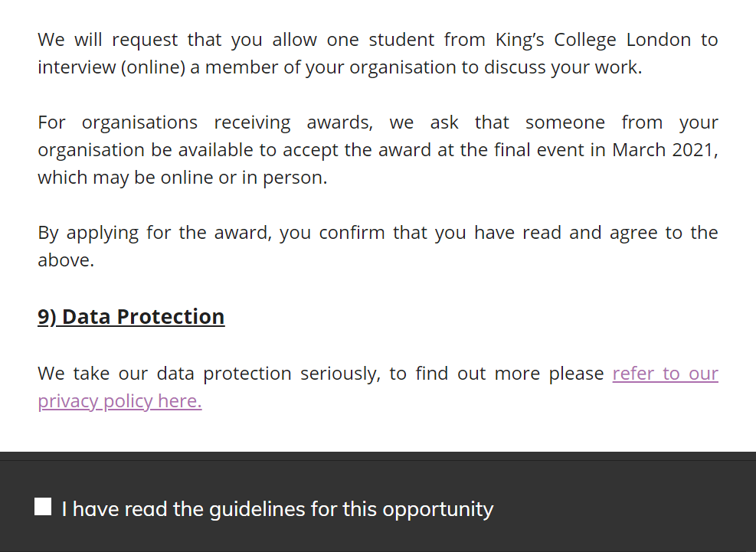This screenshot has height=552, width=756.
Task: Click the words 'King's College London'
Action: coord(593,40)
